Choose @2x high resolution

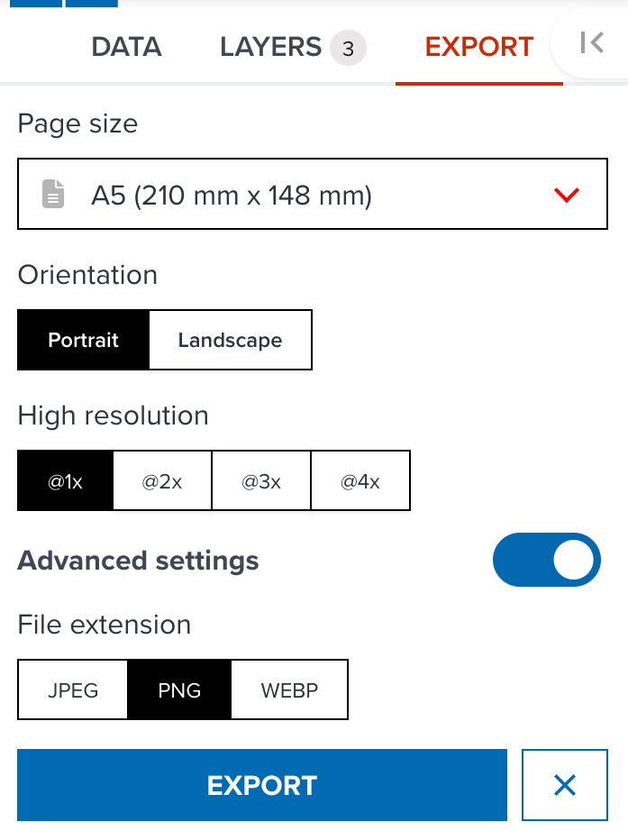pyautogui.click(x=162, y=481)
